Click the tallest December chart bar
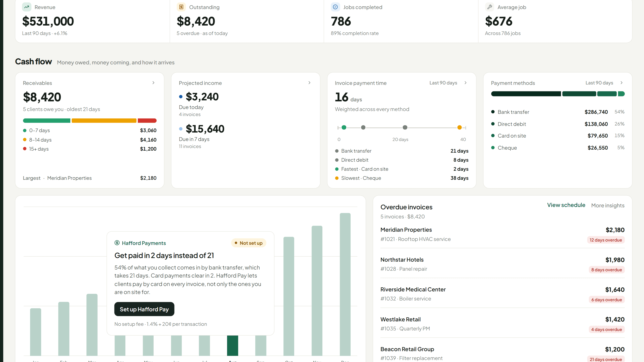 tap(345, 284)
